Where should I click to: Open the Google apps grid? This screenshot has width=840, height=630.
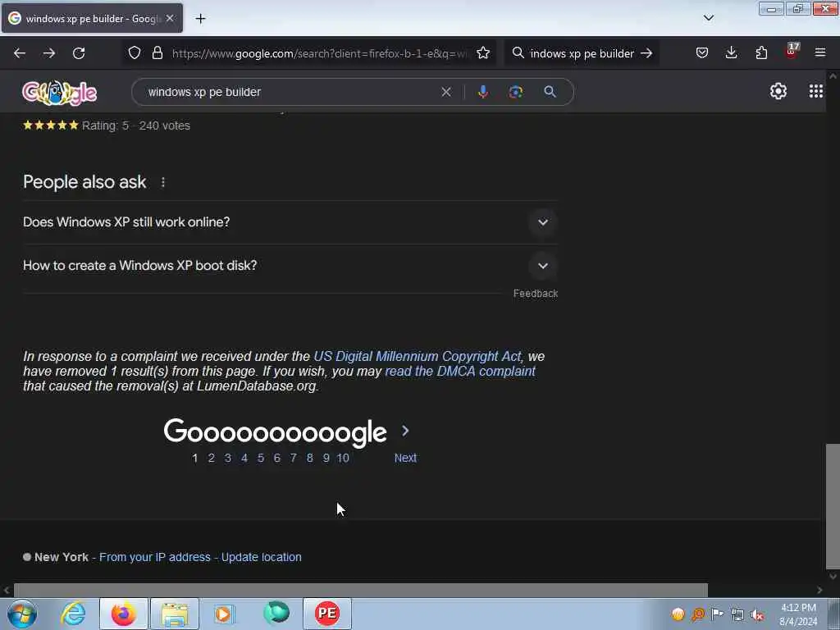pyautogui.click(x=816, y=91)
